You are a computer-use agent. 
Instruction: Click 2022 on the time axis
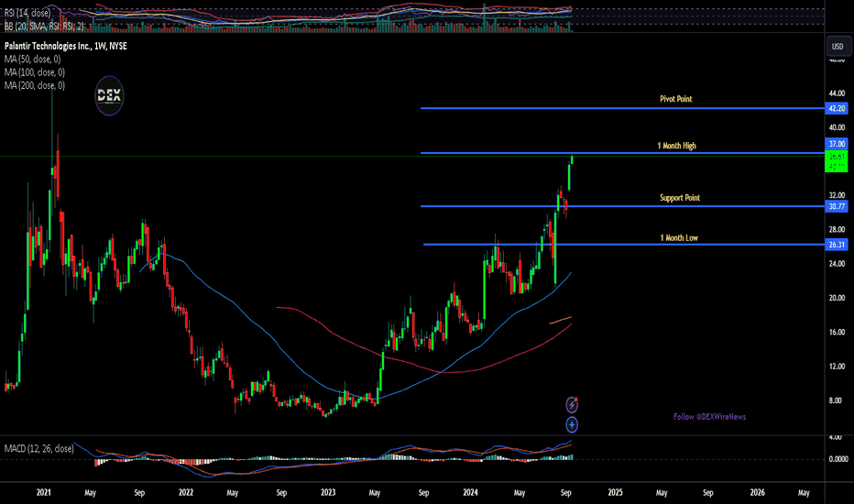click(186, 493)
